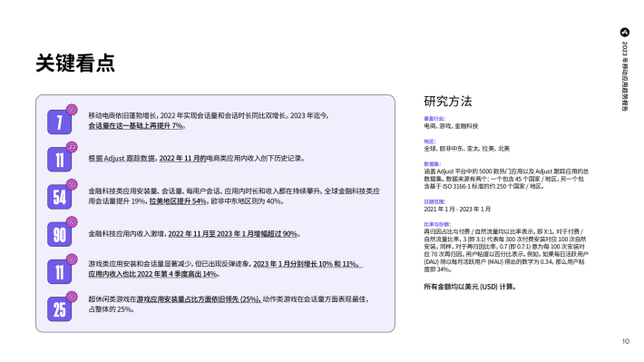Click underlined "应用内收入也比 2022 年第 4 季度高出 14%"

[x=152, y=274]
